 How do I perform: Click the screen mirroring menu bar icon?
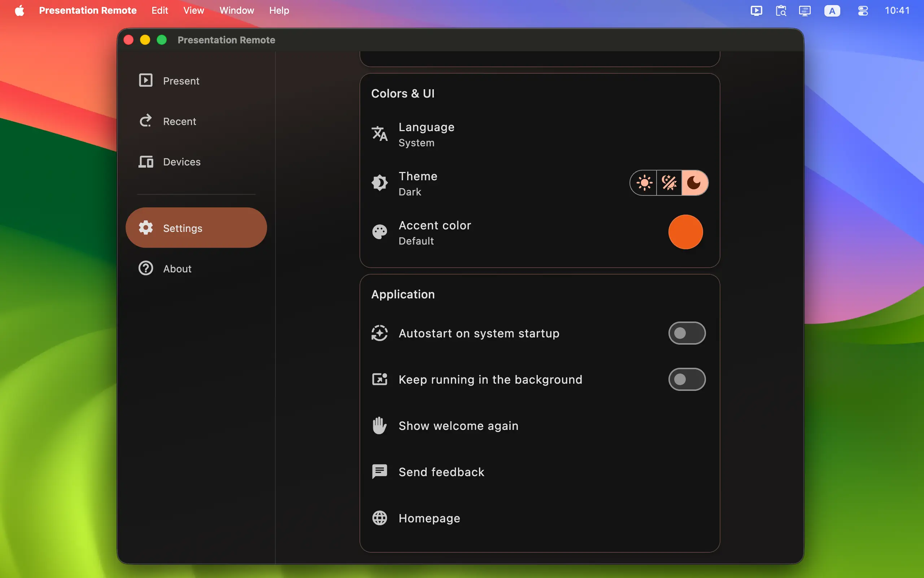point(805,10)
